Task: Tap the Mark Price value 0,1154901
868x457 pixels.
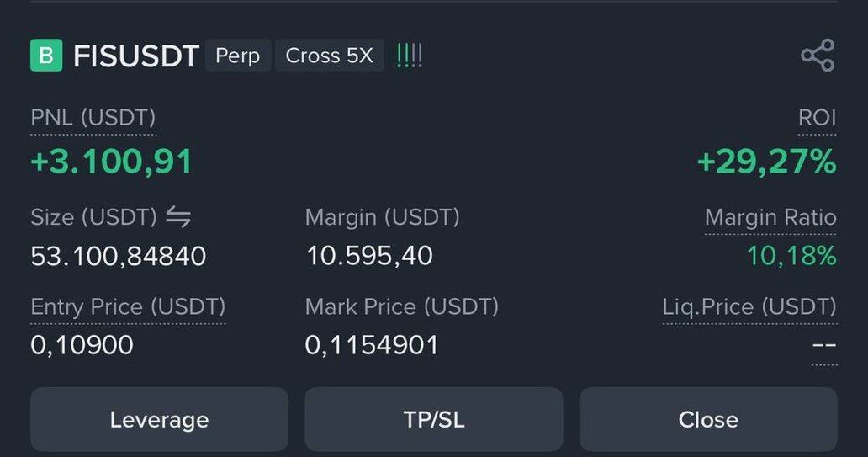Action: click(x=372, y=345)
